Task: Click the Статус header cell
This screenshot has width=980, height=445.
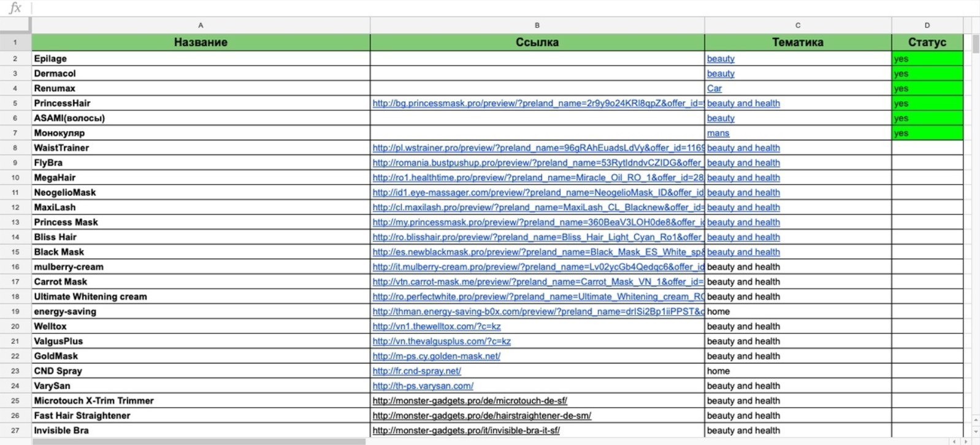Action: (927, 42)
